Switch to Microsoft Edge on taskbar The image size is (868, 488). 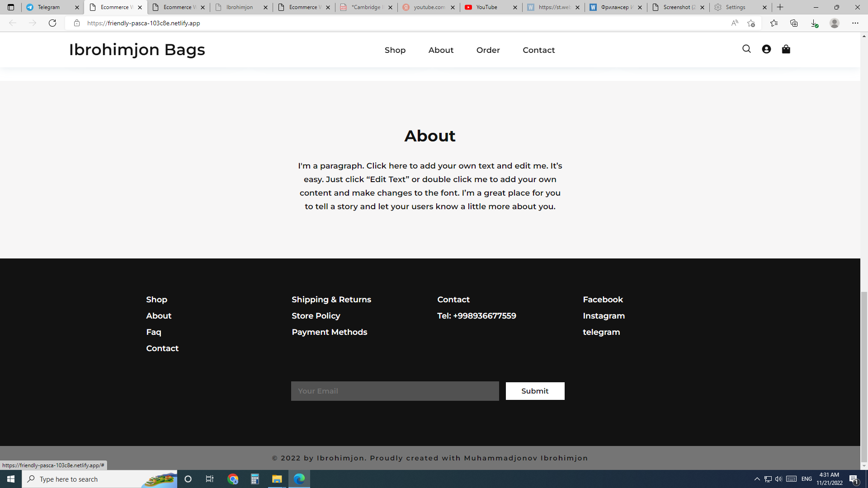[299, 479]
